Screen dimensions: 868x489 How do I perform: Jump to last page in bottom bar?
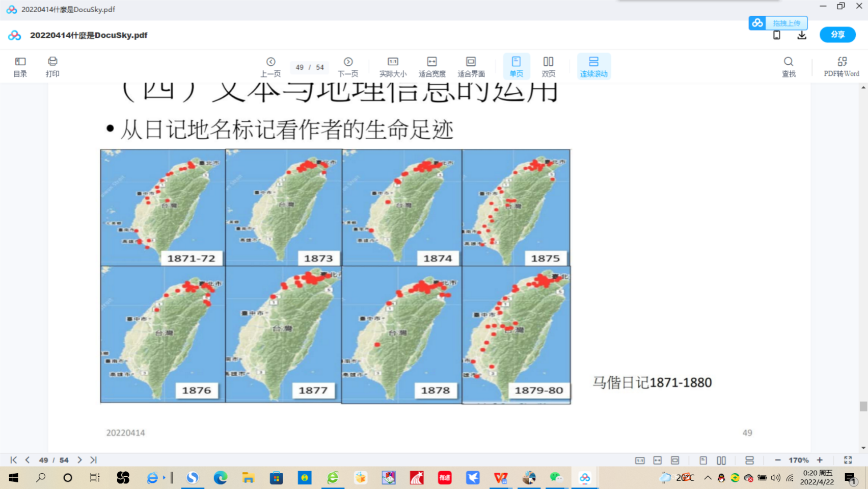[94, 460]
